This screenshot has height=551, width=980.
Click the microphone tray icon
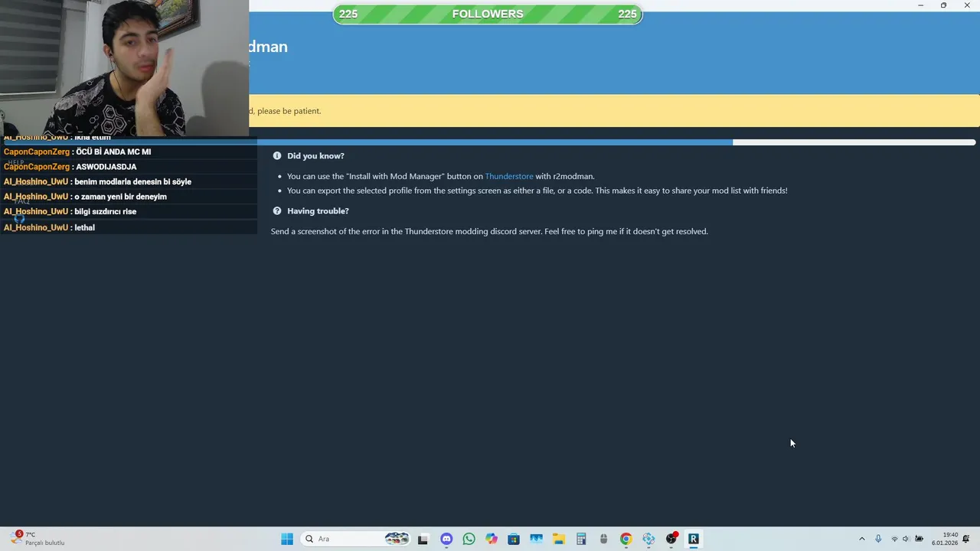pos(878,539)
